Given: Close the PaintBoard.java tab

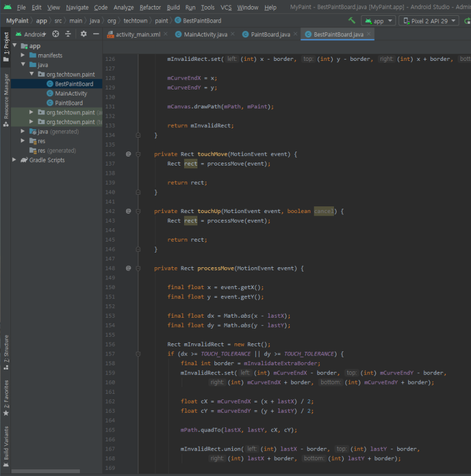Looking at the screenshot, I should (x=296, y=34).
